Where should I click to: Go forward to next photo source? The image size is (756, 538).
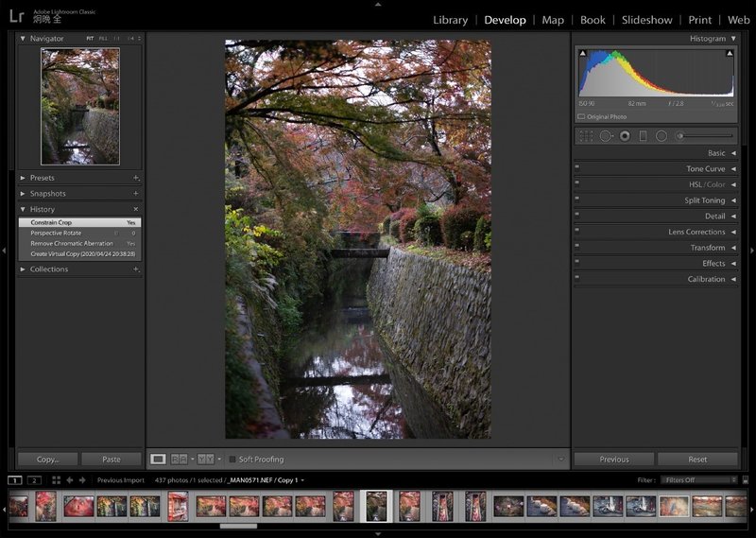[82, 480]
